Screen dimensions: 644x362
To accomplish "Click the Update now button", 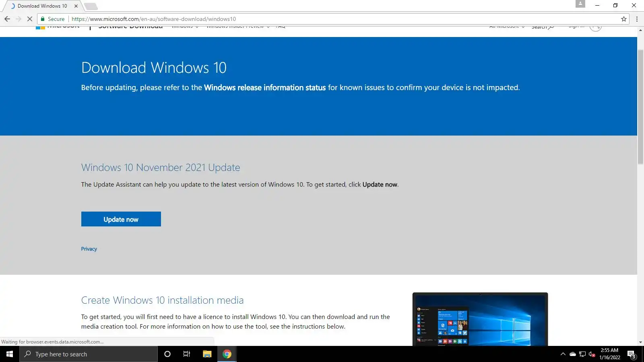I will (121, 219).
